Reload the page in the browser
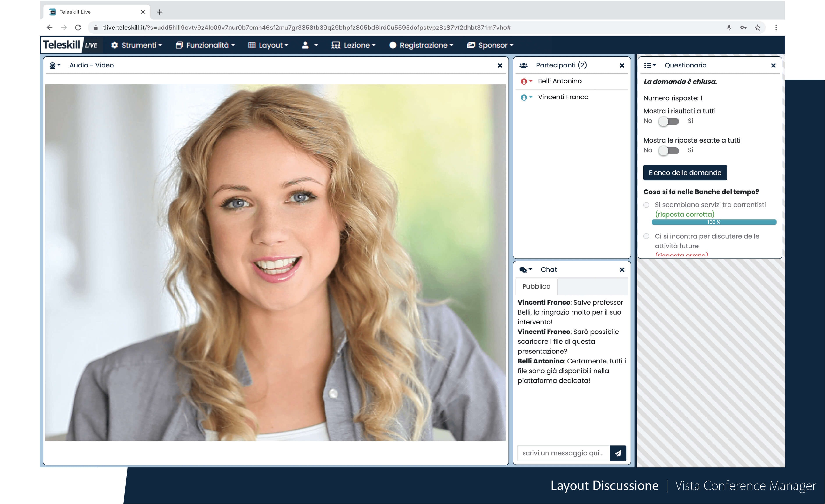825x504 pixels. [78, 27]
